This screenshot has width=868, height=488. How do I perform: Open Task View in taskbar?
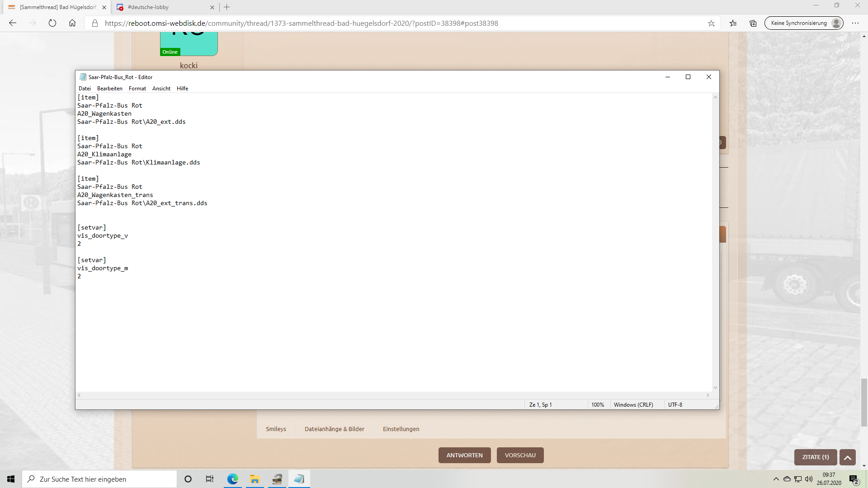pos(210,479)
